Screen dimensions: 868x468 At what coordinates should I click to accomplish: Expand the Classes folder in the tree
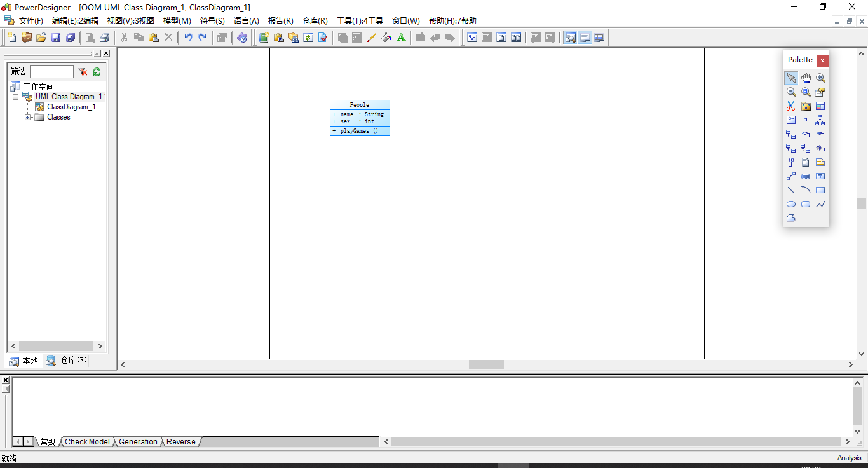pyautogui.click(x=27, y=117)
